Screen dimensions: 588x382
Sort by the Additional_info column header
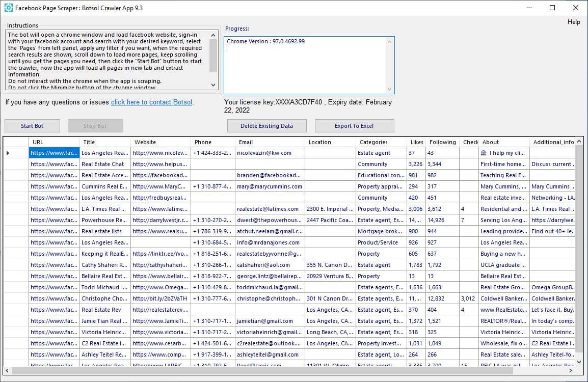click(x=552, y=142)
